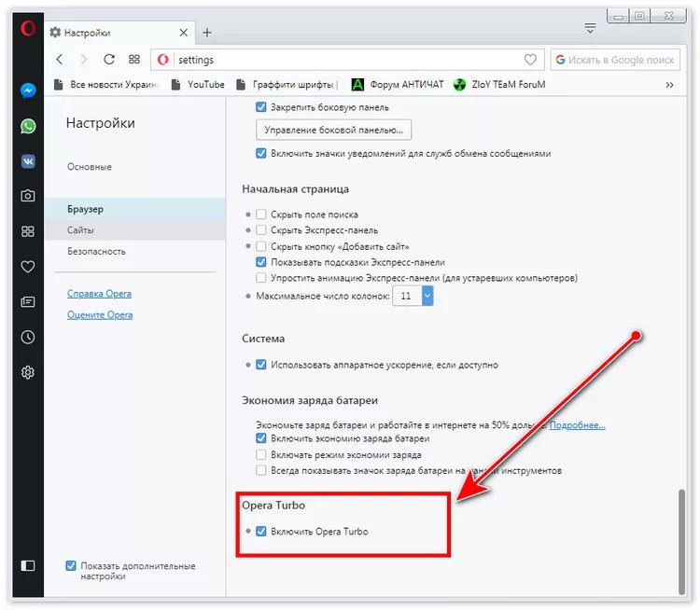Open personal news in the sidebar
Screen dimensions: 700x610
coord(28,302)
